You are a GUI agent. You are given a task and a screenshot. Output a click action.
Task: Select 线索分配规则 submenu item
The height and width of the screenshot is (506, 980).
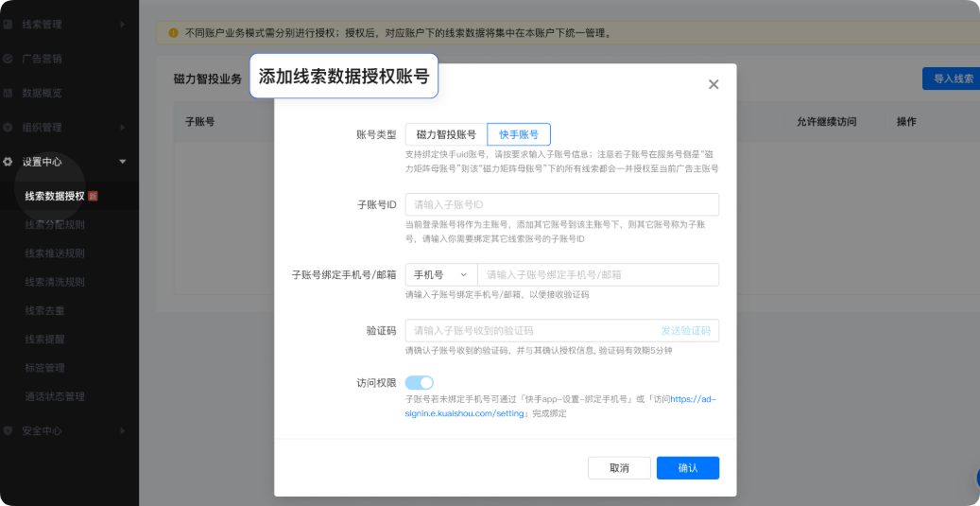(55, 224)
